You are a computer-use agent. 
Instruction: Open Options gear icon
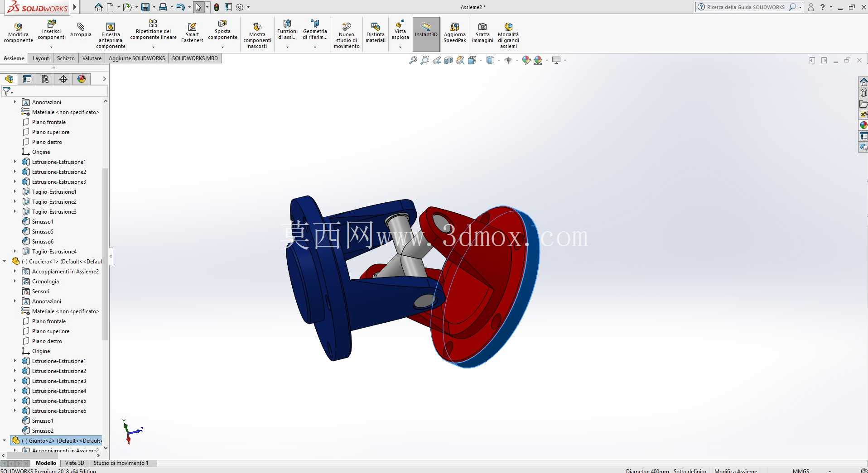tap(240, 7)
